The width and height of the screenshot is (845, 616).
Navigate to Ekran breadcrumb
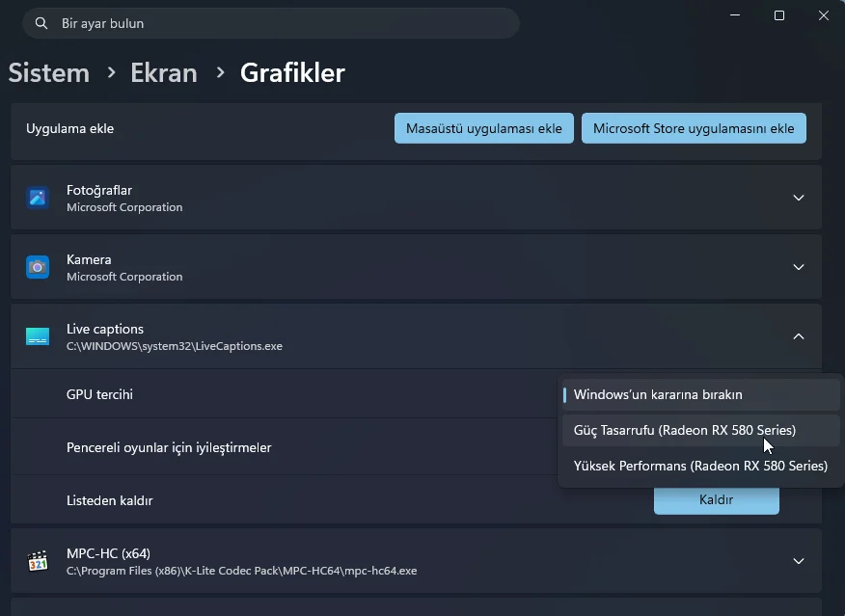(164, 72)
